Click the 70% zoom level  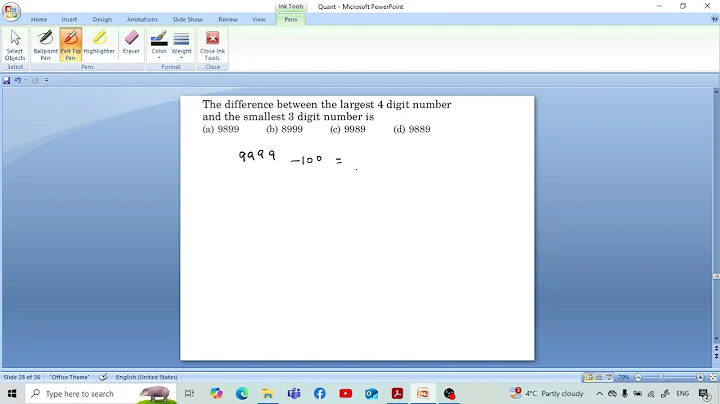coord(623,377)
